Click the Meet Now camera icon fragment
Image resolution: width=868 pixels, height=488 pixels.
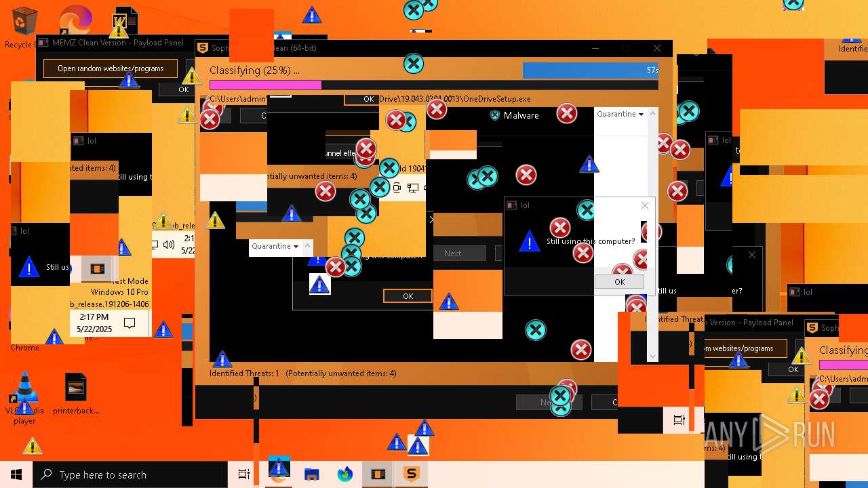(397, 188)
